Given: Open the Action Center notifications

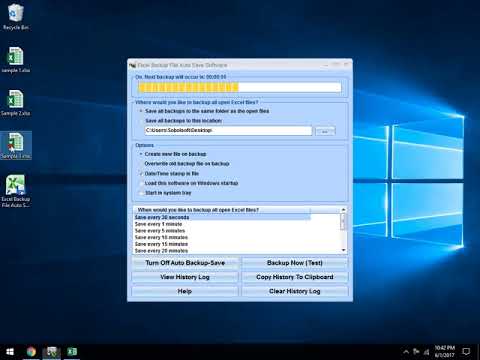Looking at the screenshot, I should coord(466,351).
